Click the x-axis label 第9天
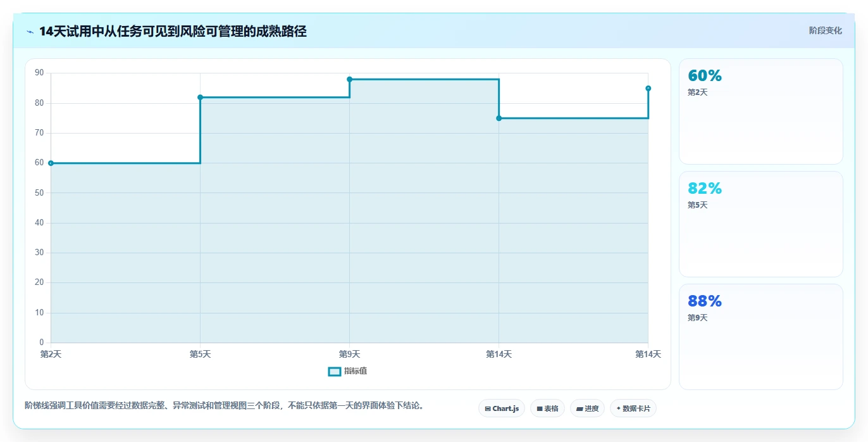868x442 pixels. point(349,354)
